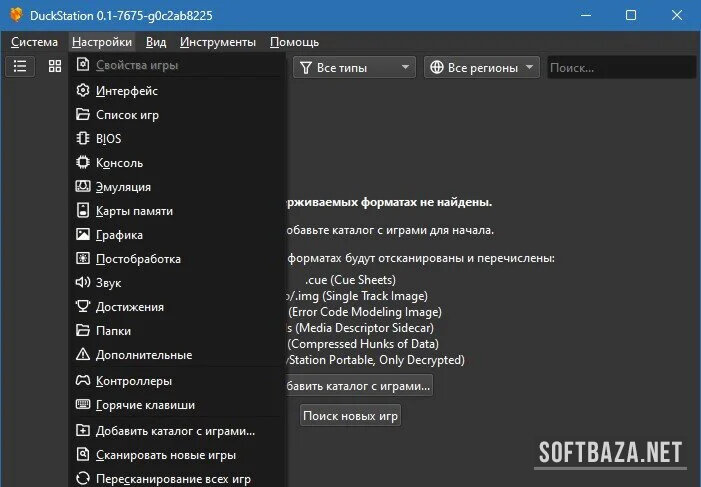
Task: Open Графика settings entry
Action: [x=177, y=235]
